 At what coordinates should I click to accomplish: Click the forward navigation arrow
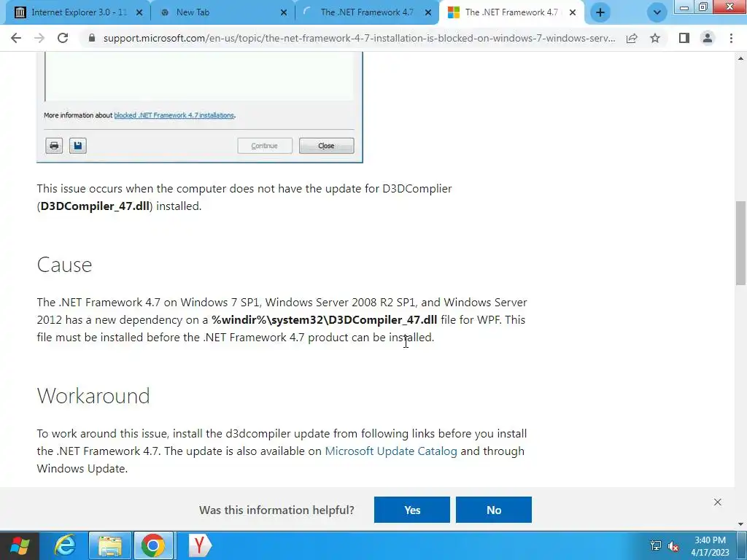(39, 38)
